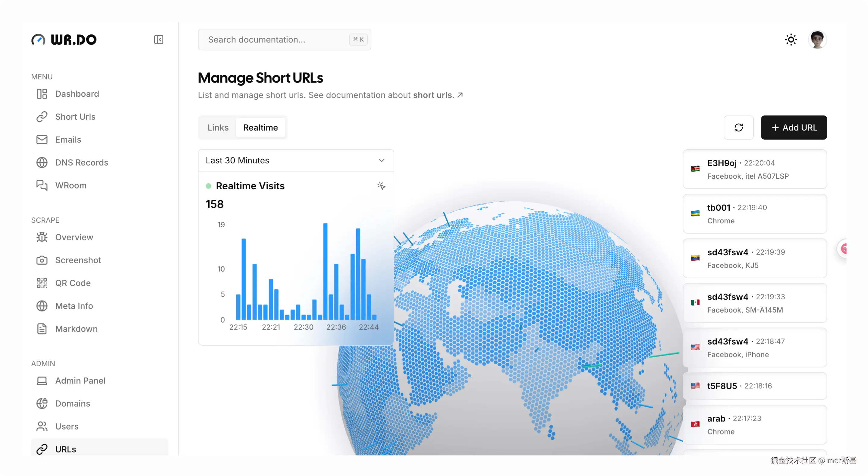Click the sparkle icon in Realtime Visits
The image size is (868, 476).
[381, 186]
